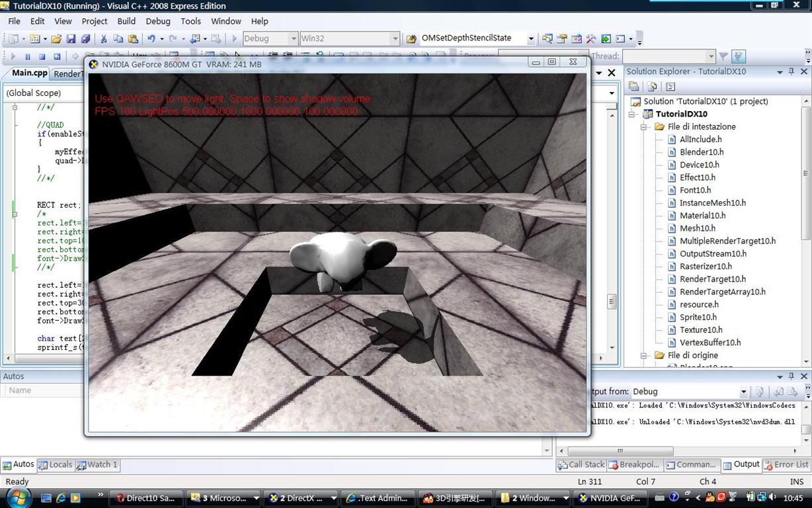Viewport: 812px width, 508px height.
Task: Open the Show output from dropdown
Action: coord(743,392)
